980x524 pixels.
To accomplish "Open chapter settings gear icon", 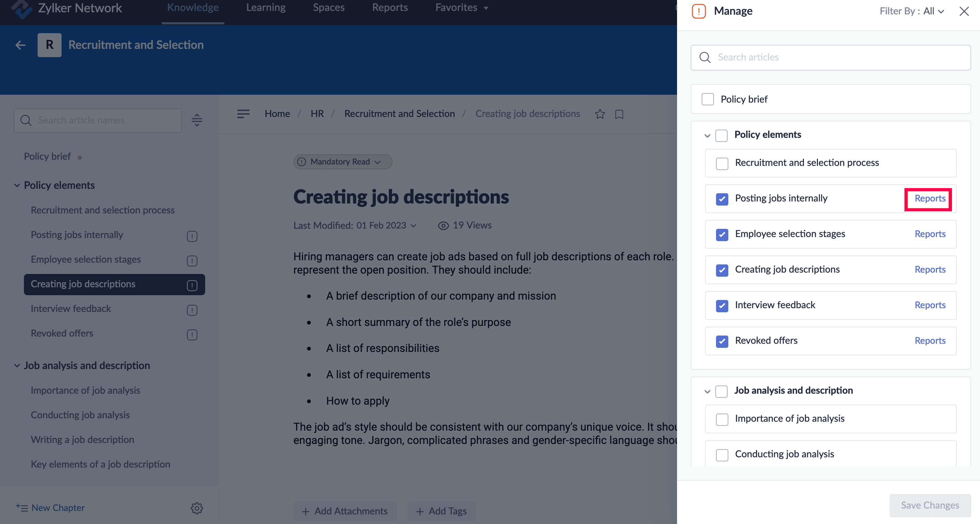I will coord(197,508).
